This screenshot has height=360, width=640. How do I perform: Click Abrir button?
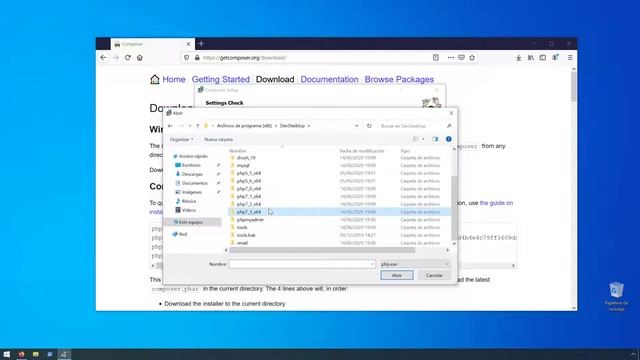[x=397, y=276]
